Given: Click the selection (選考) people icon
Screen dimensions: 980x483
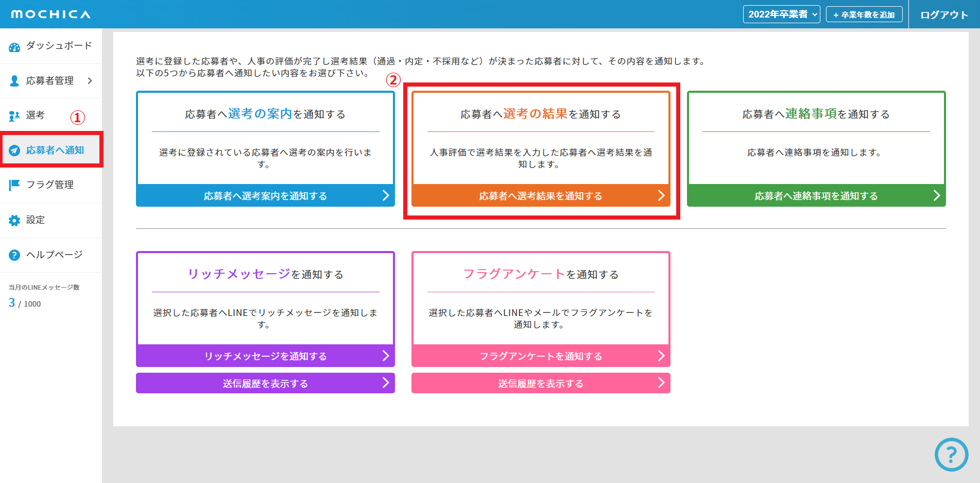Looking at the screenshot, I should [14, 115].
